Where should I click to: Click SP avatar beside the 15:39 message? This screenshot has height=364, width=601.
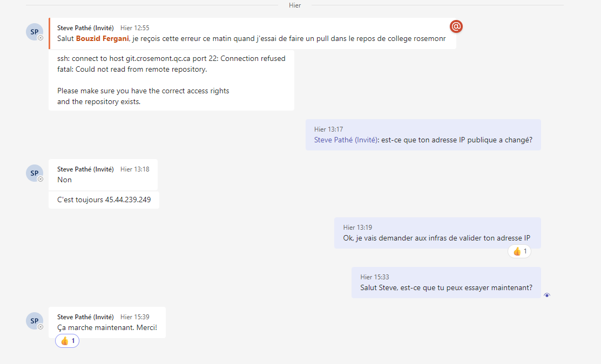click(34, 321)
